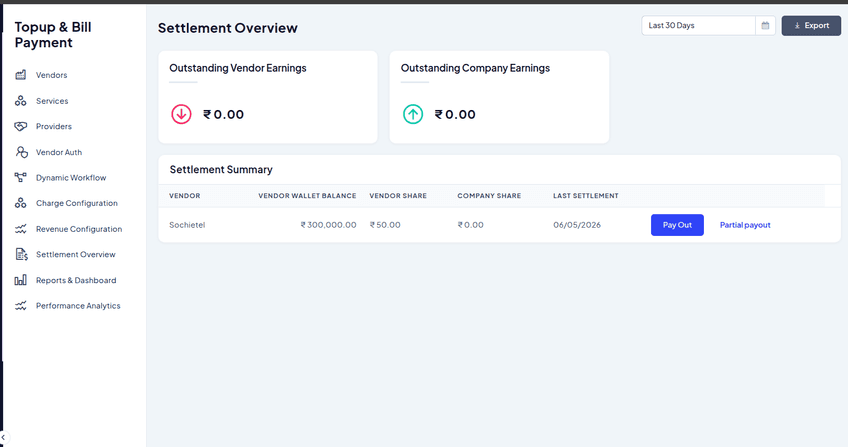Click the calendar icon beside Last 30 Days
Image resolution: width=848 pixels, height=447 pixels.
coord(765,25)
